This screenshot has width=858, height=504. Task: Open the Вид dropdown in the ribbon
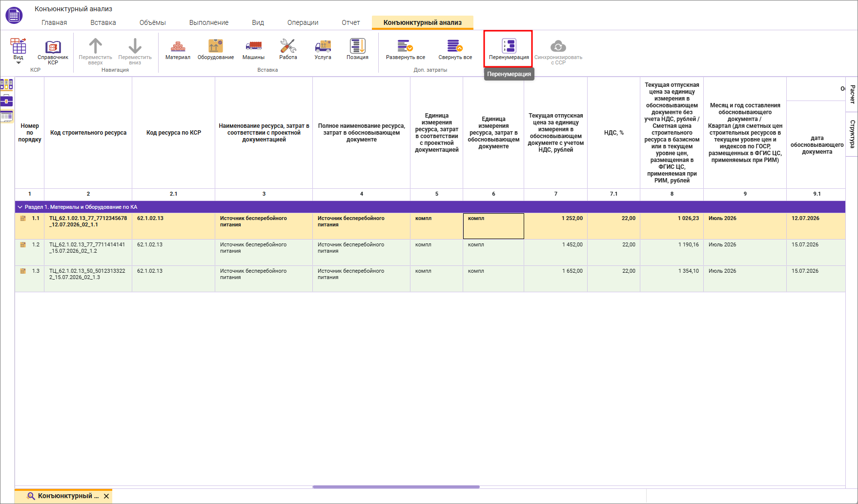click(19, 51)
